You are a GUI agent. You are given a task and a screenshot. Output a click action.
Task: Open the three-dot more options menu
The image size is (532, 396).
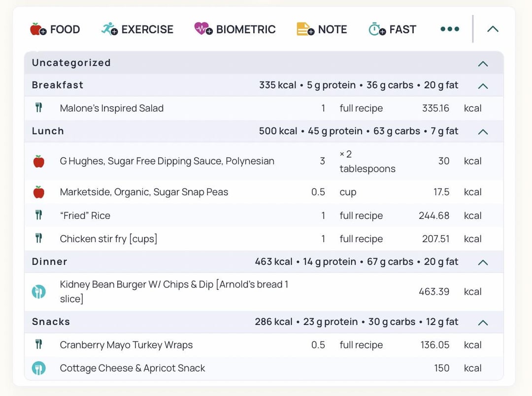tap(450, 29)
